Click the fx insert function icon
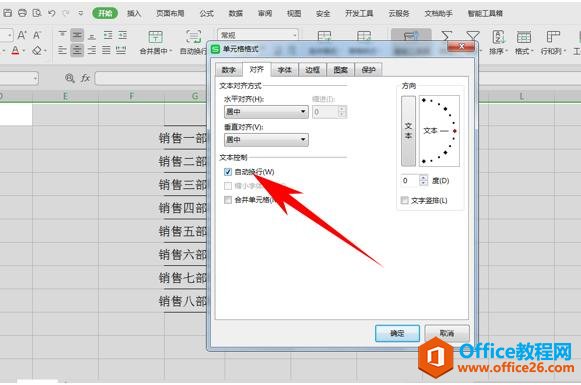The height and width of the screenshot is (385, 581). tap(85, 78)
